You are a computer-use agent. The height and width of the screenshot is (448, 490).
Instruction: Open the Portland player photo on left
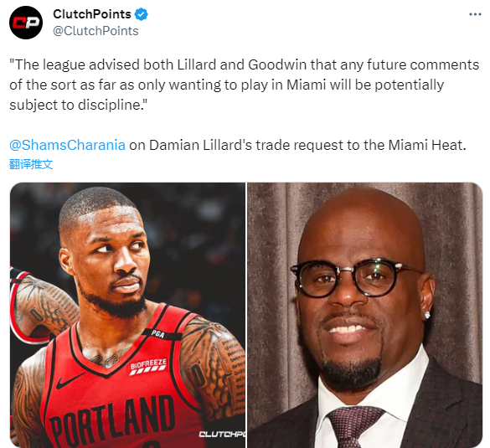point(128,315)
